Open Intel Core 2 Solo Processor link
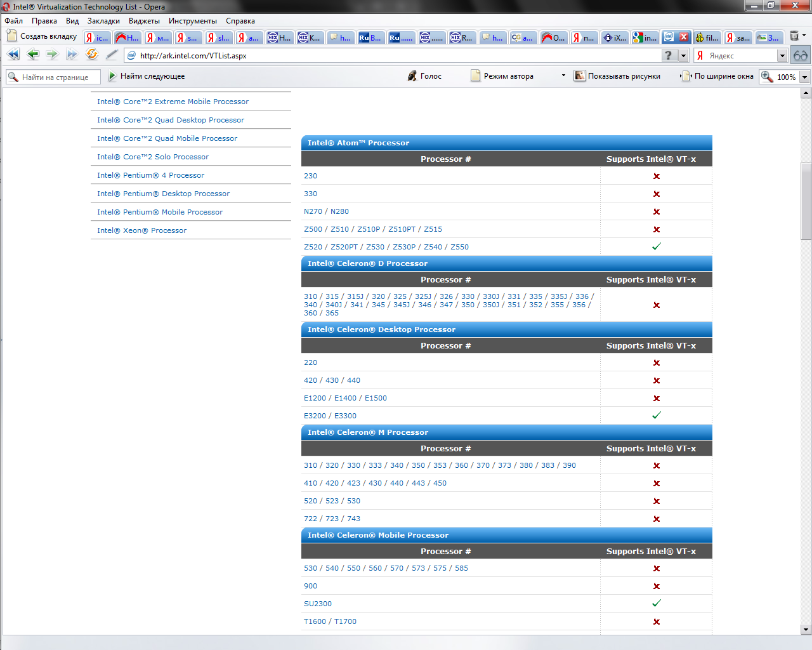The width and height of the screenshot is (812, 650). (153, 157)
